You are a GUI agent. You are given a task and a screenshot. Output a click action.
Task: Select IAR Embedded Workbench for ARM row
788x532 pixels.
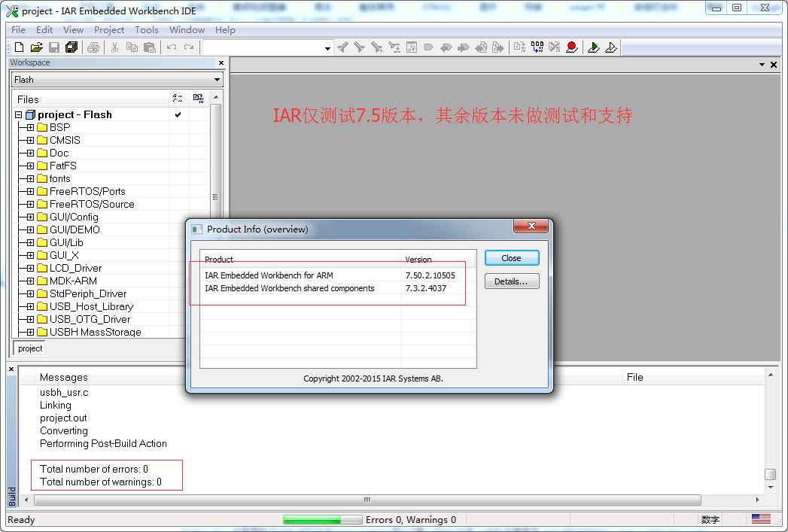point(338,275)
